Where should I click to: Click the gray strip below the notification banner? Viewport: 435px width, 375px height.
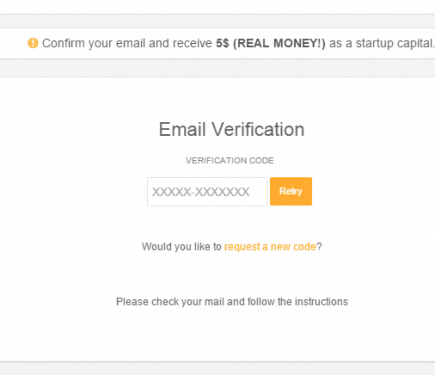[217, 68]
